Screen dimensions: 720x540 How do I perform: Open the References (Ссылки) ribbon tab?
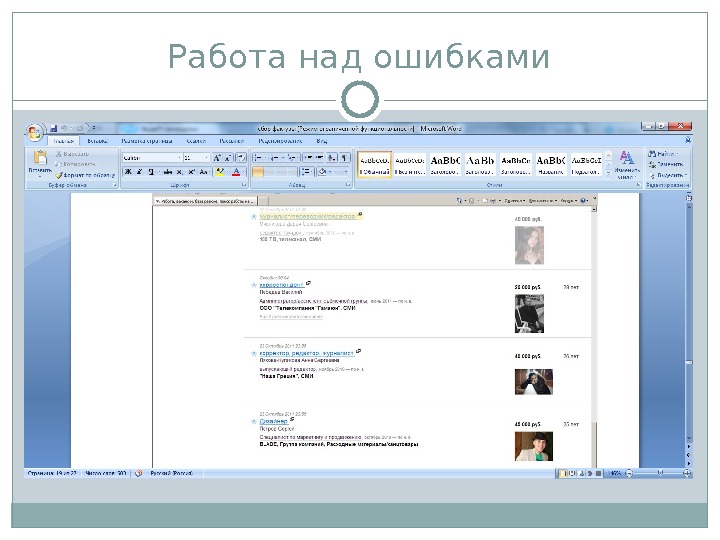(x=196, y=141)
